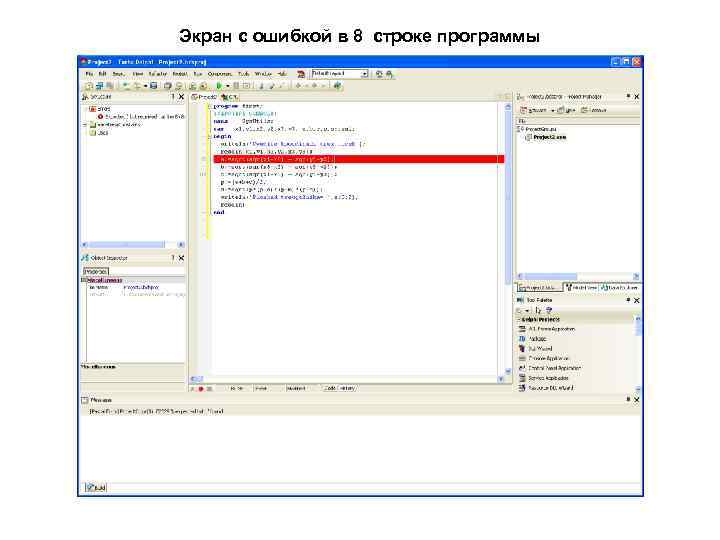Close the Object Inspector panel
Viewport: 720px width, 540px height.
(x=181, y=258)
